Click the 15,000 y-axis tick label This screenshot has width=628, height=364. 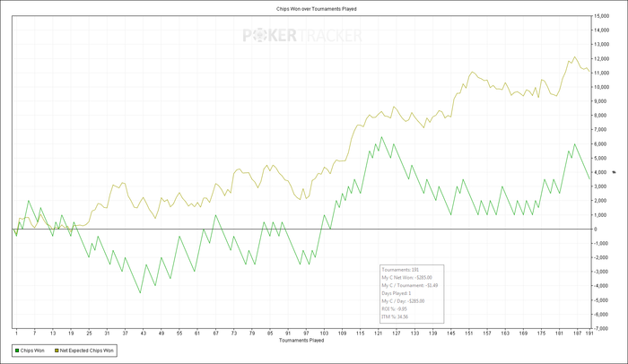(602, 16)
